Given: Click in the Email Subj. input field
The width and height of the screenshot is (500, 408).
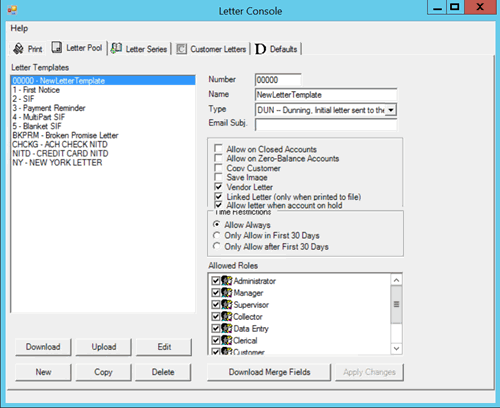Looking at the screenshot, I should pyautogui.click(x=326, y=124).
